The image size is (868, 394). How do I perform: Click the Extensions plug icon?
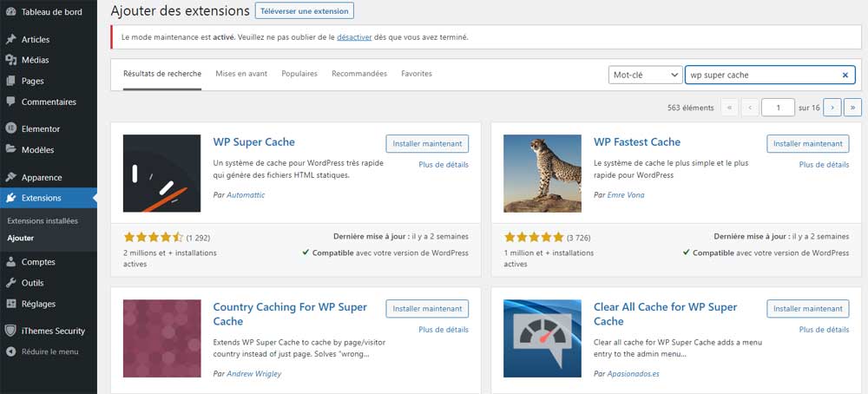pos(10,198)
